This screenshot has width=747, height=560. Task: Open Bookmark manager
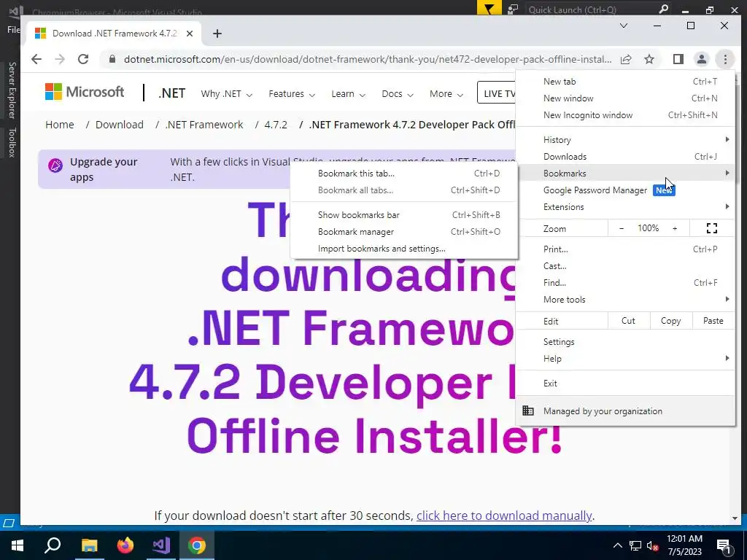click(x=404, y=231)
